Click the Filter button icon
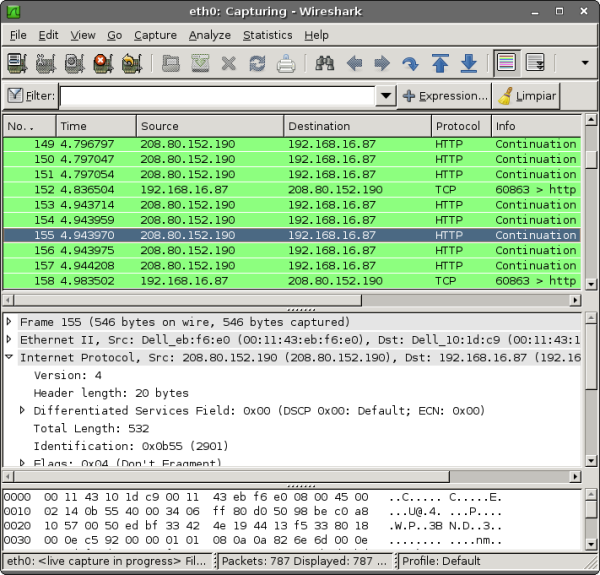Viewport: 600px width, 575px height. [x=31, y=96]
